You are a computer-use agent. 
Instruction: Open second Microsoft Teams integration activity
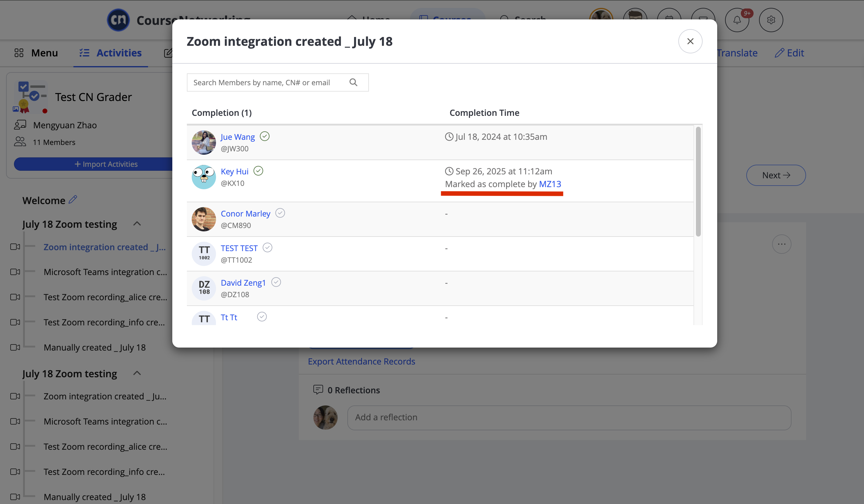click(105, 421)
